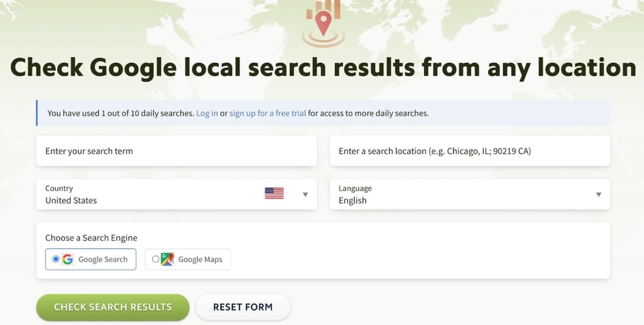Click the Check Search Results button
Viewport: 644px width, 325px height.
(113, 307)
